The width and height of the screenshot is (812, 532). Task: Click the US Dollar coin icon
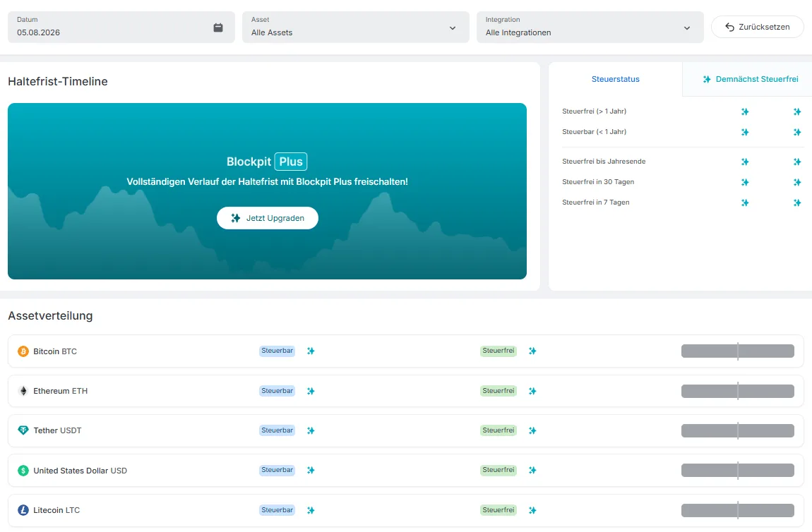[x=23, y=471]
